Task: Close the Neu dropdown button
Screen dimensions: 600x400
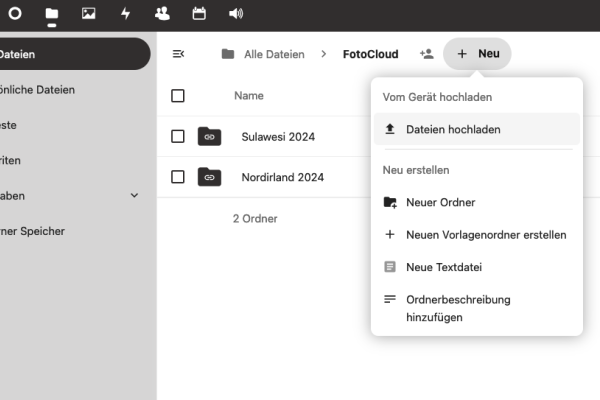Action: (477, 54)
